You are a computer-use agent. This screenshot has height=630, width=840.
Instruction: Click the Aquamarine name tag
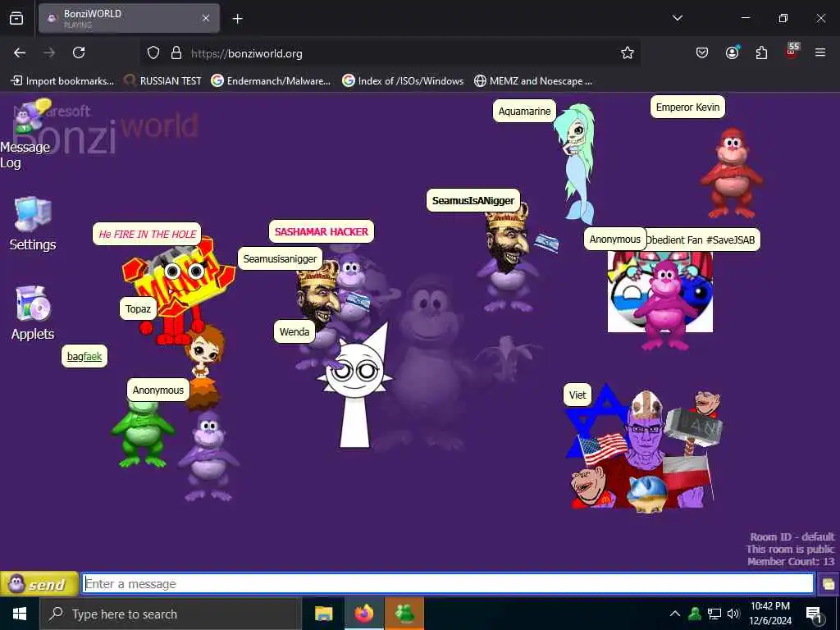coord(524,111)
